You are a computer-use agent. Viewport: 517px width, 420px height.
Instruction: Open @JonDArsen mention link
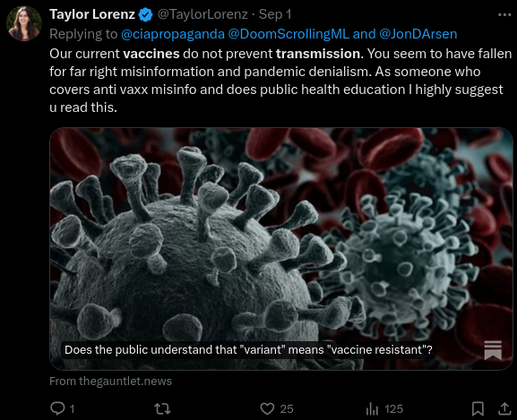point(418,34)
